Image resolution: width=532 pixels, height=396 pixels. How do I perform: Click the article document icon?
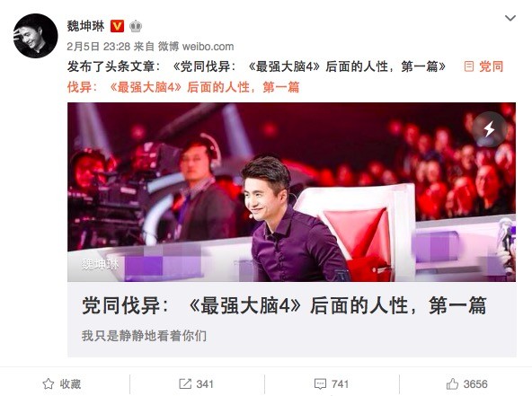click(x=468, y=66)
